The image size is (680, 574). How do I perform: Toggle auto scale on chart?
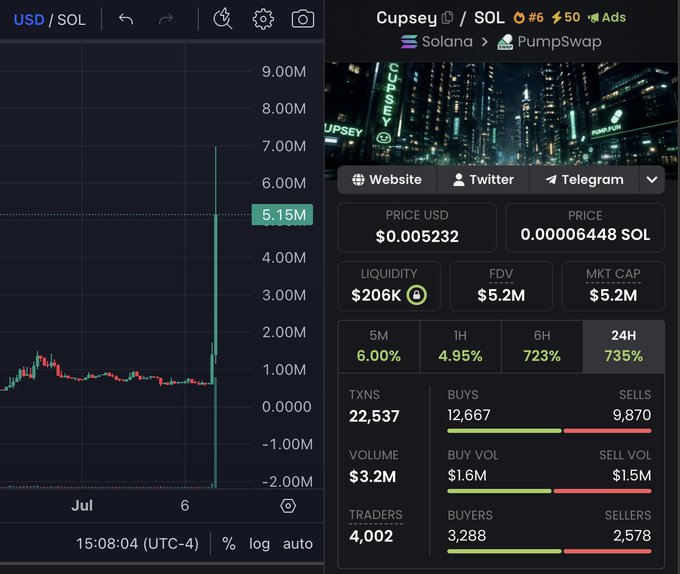(298, 544)
